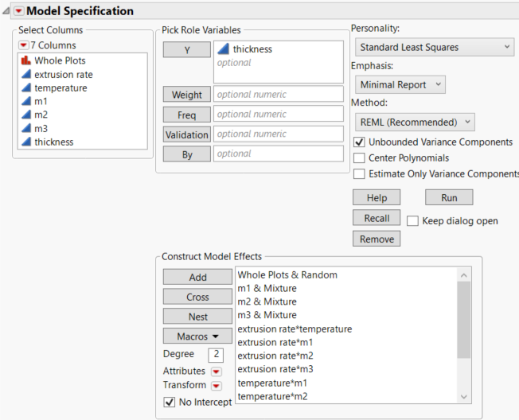Uncheck the No Intercept option
The image size is (519, 420).
169,402
